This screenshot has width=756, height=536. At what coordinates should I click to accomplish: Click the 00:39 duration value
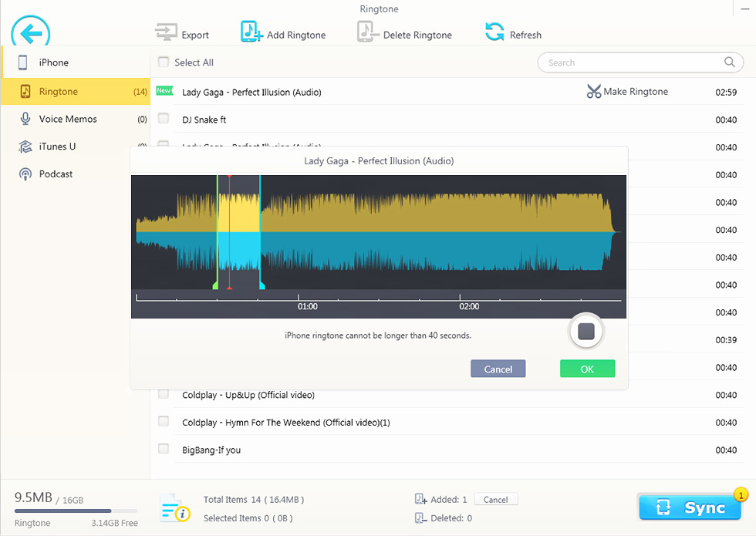coord(726,340)
